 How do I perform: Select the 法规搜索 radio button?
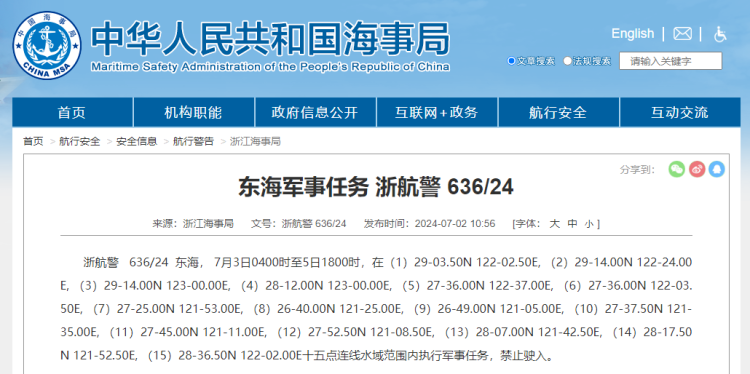pos(567,61)
